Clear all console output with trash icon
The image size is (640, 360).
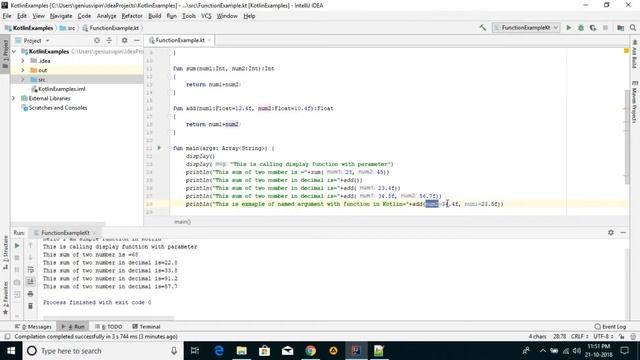tap(30, 306)
